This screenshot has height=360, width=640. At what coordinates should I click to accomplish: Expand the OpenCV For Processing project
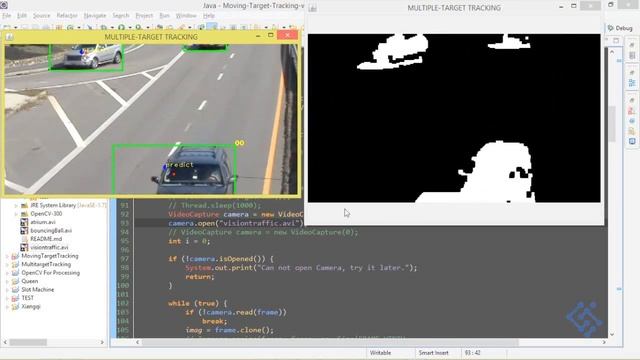pos(7,273)
